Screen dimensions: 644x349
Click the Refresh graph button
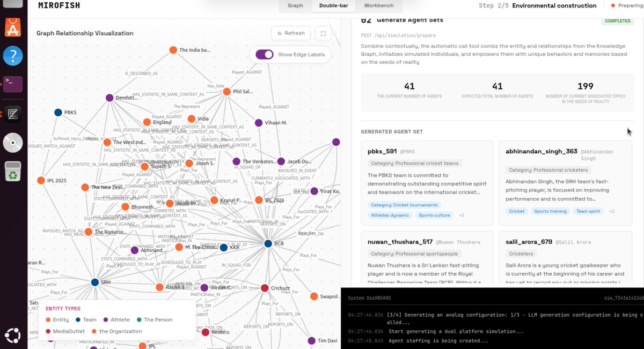click(x=291, y=33)
